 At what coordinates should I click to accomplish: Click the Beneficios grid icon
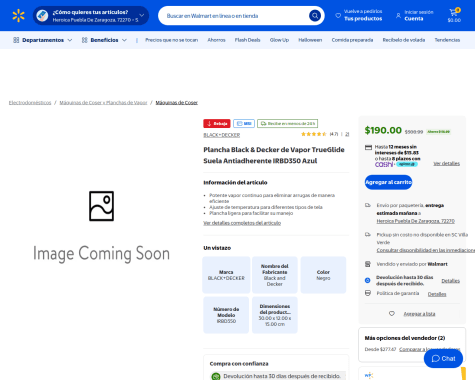click(x=85, y=40)
